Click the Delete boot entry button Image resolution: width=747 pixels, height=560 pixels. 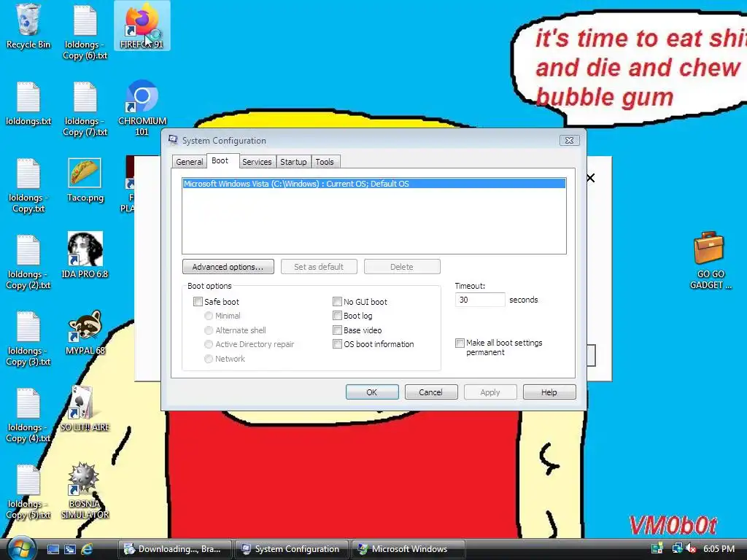[402, 267]
